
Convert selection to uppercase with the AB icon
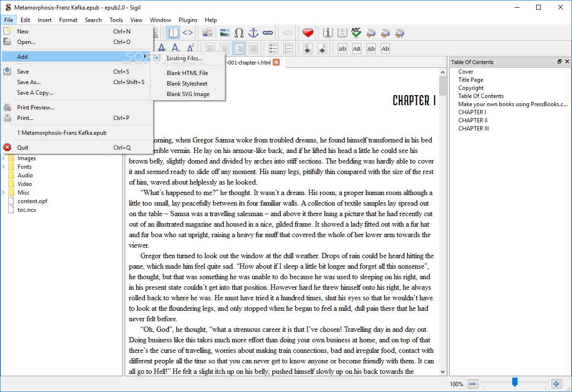[356, 49]
